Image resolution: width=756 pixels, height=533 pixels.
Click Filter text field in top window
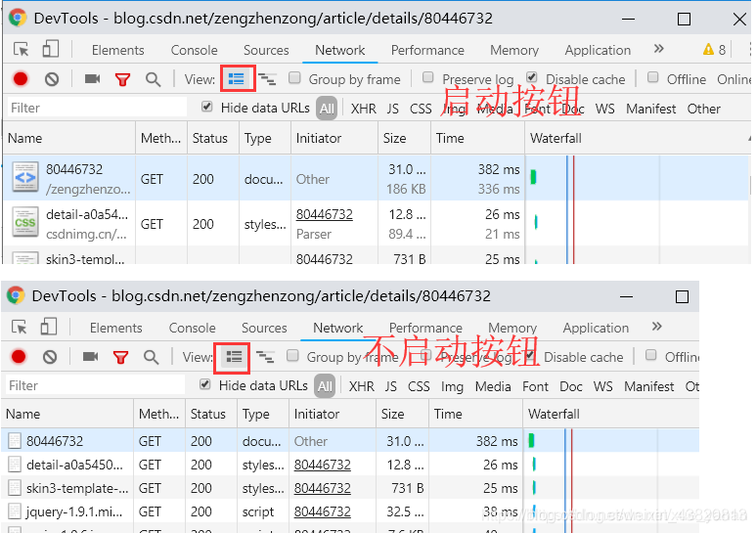[x=97, y=108]
